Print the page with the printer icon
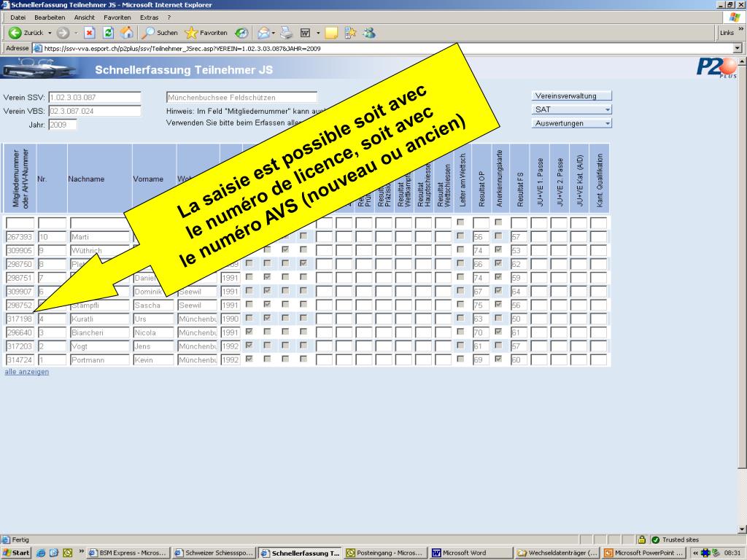 (x=286, y=33)
